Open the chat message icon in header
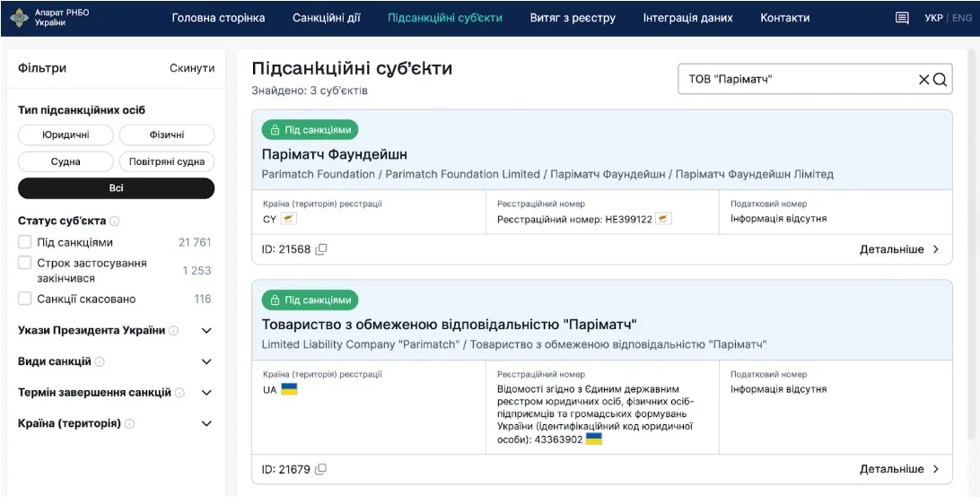Viewport: 980px width, 504px height. (x=902, y=18)
